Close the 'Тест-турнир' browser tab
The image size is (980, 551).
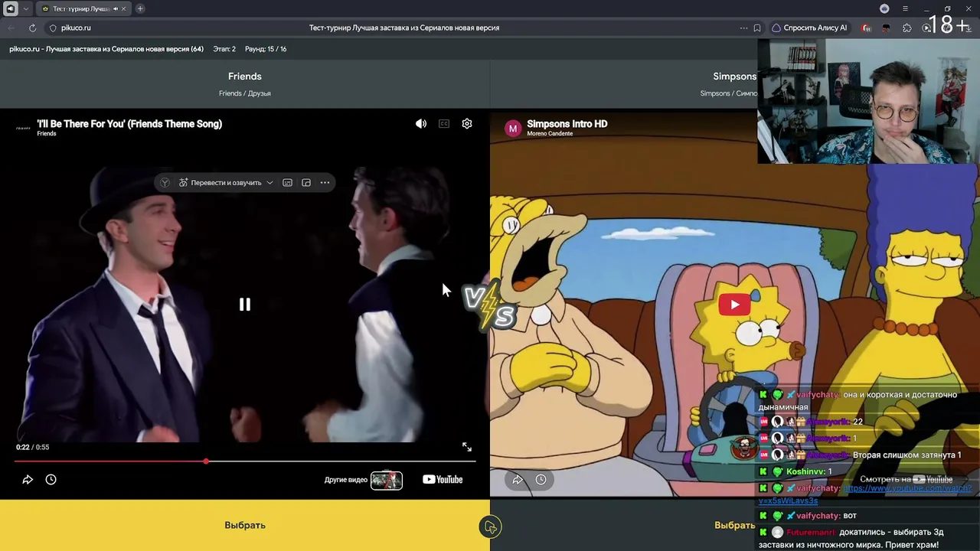[x=124, y=8]
